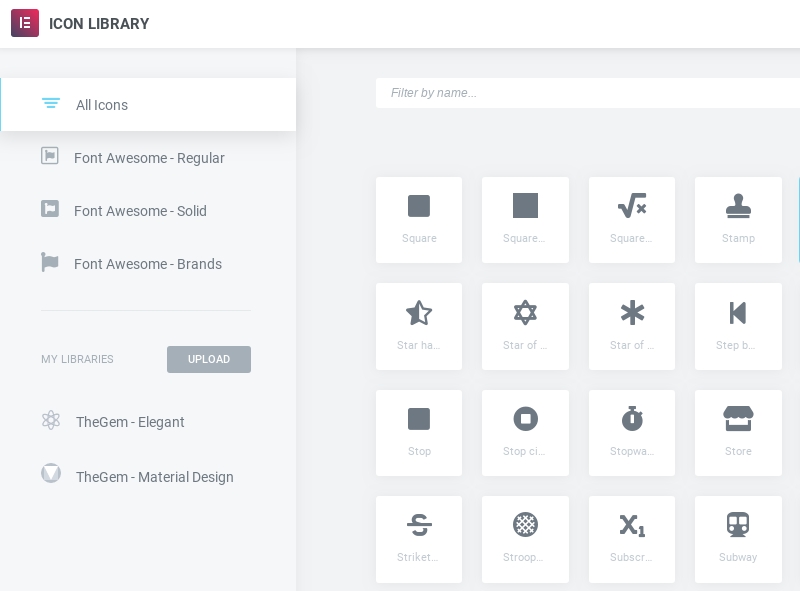
Task: Open Font Awesome - Regular library
Action: 148,158
